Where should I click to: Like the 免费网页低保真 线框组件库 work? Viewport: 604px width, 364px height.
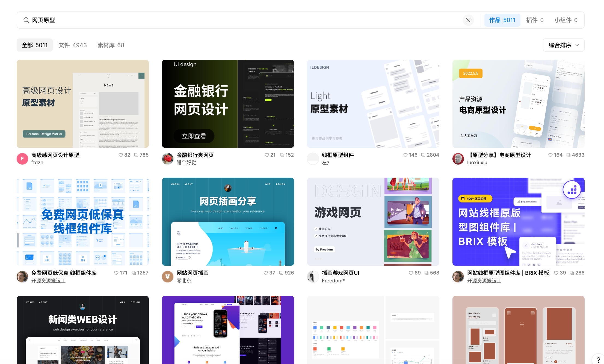(116, 273)
